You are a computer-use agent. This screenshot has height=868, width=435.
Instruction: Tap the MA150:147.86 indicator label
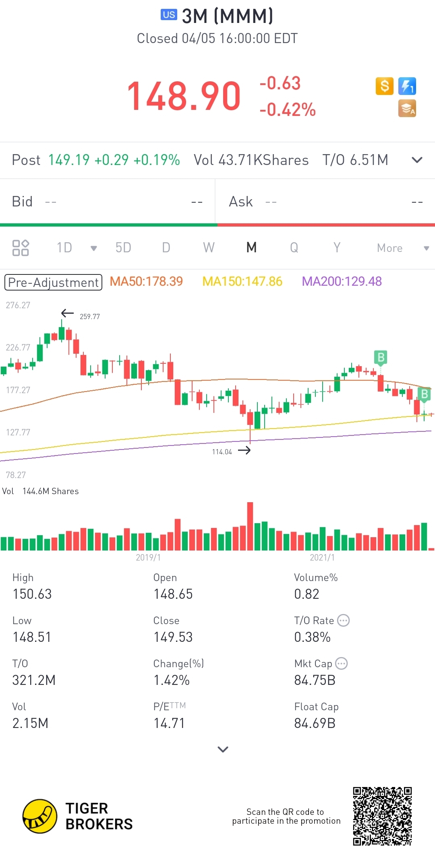click(x=242, y=281)
